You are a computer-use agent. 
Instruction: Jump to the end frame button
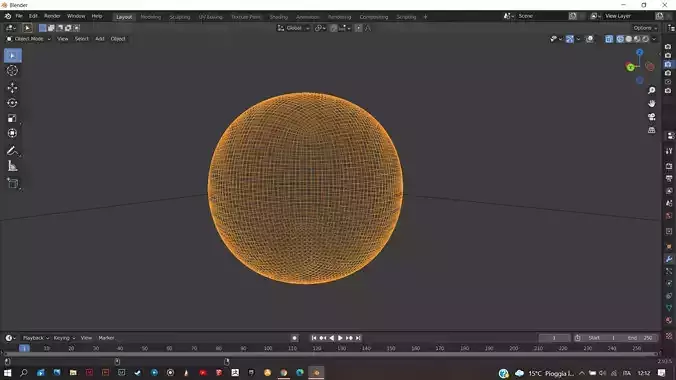click(x=358, y=338)
